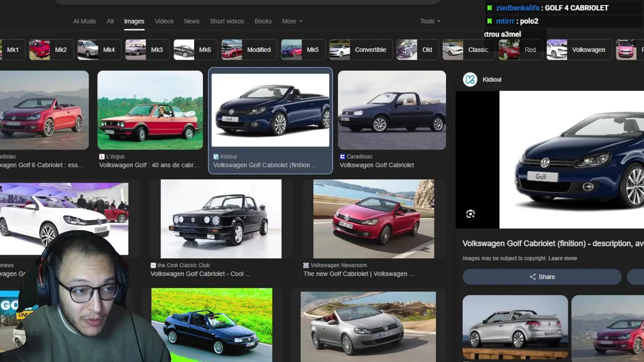Click chat username ziedbenkalifa

(518, 8)
